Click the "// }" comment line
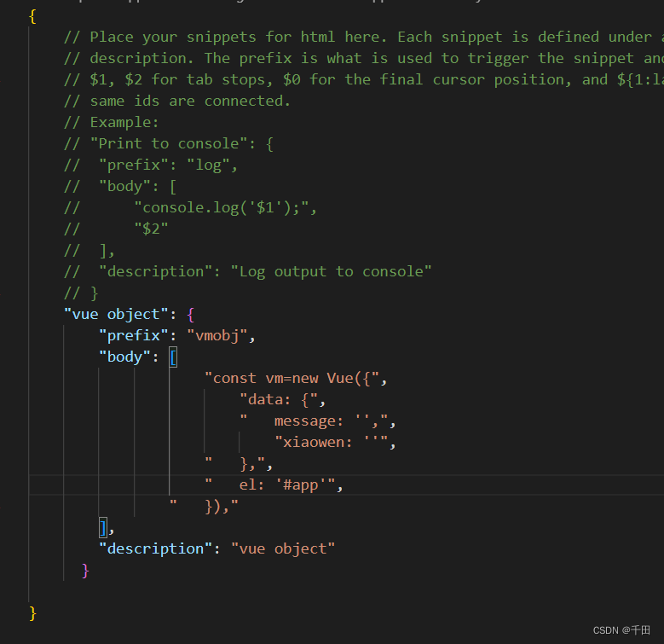The image size is (664, 644). 81,293
